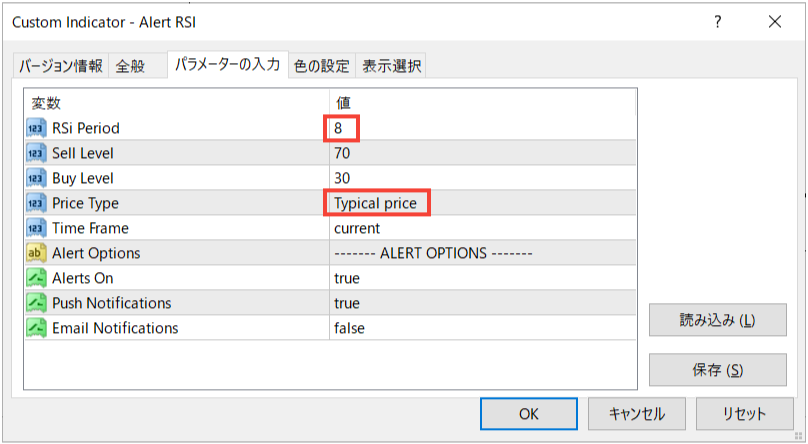Click the OK button
808x444 pixels.
529,414
